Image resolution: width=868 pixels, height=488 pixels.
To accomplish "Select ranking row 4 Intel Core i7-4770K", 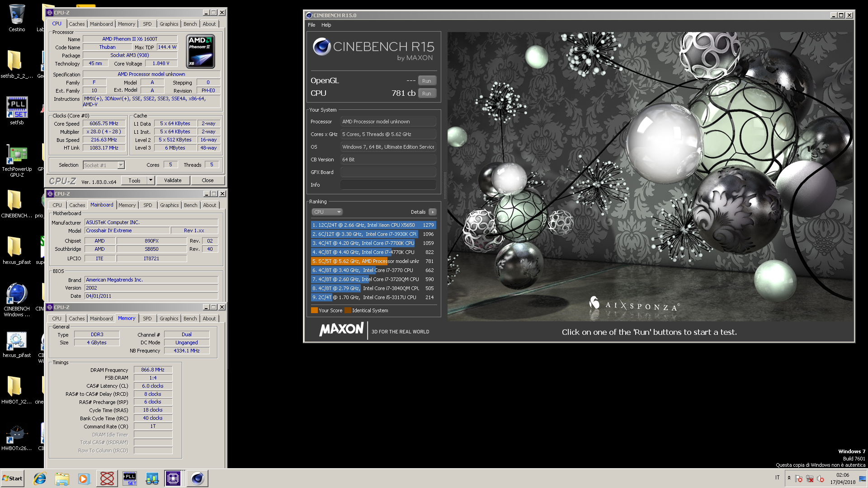I will tap(373, 252).
